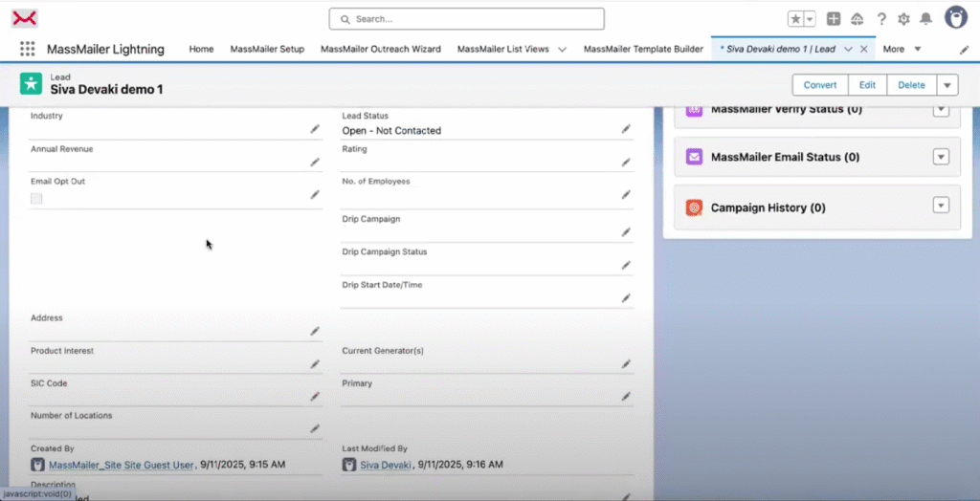Screen dimensions: 980x501
Task: Open the Siva Devaki user link
Action: [386, 465]
